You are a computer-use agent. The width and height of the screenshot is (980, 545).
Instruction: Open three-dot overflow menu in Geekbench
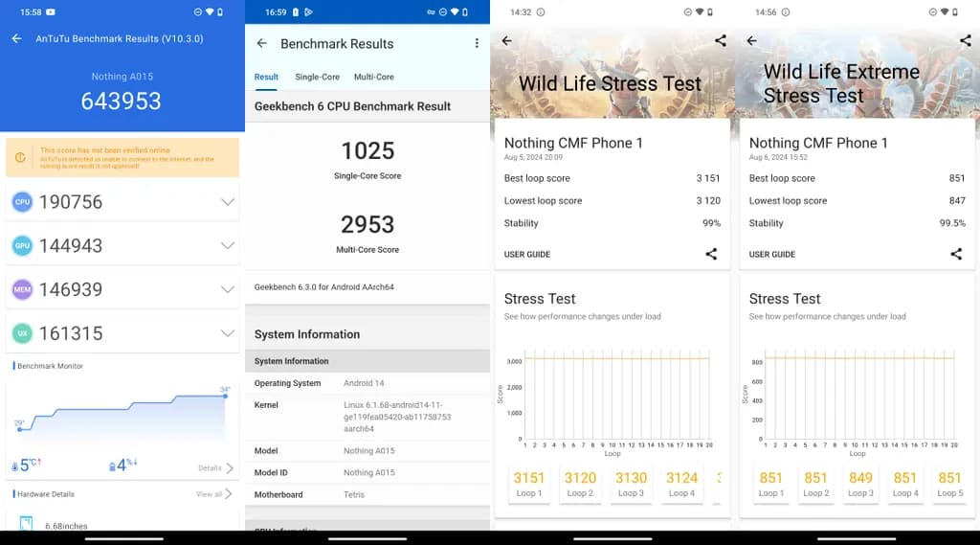click(x=477, y=44)
